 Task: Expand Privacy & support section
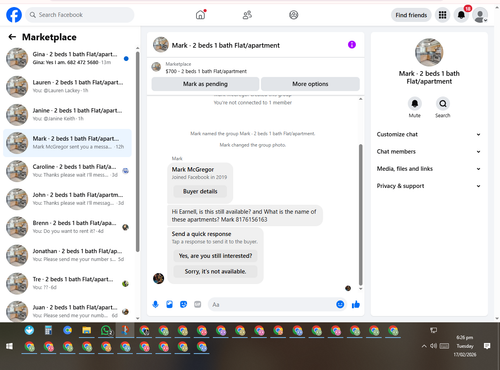tap(429, 186)
